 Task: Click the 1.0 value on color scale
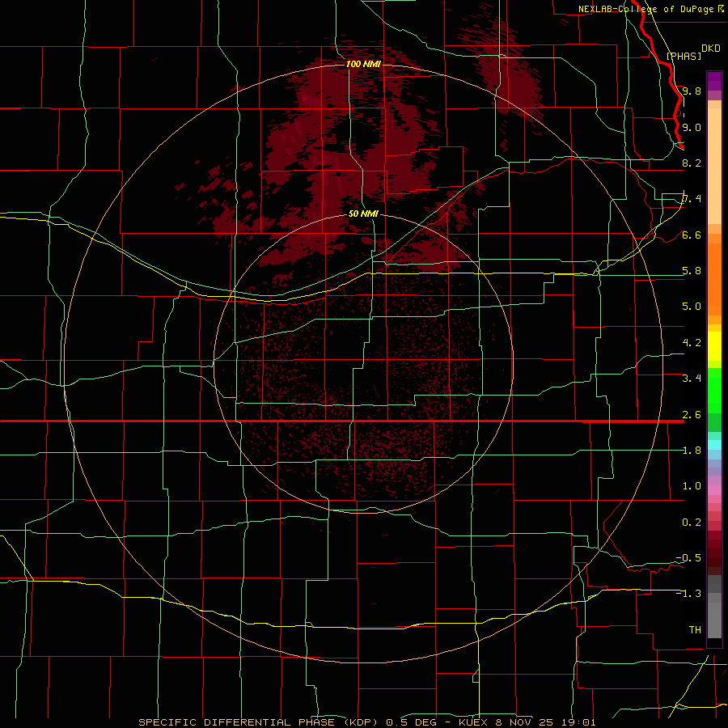tap(692, 486)
